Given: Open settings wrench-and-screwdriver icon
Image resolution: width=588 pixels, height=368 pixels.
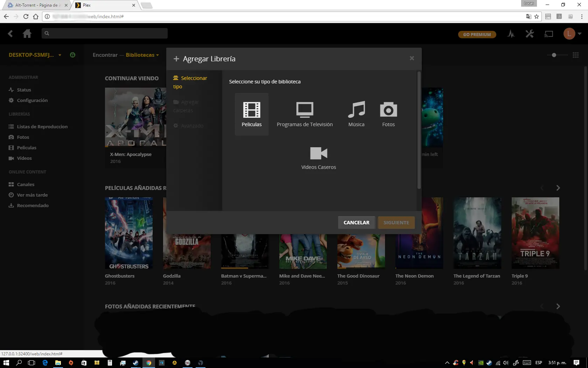Looking at the screenshot, I should tap(530, 34).
